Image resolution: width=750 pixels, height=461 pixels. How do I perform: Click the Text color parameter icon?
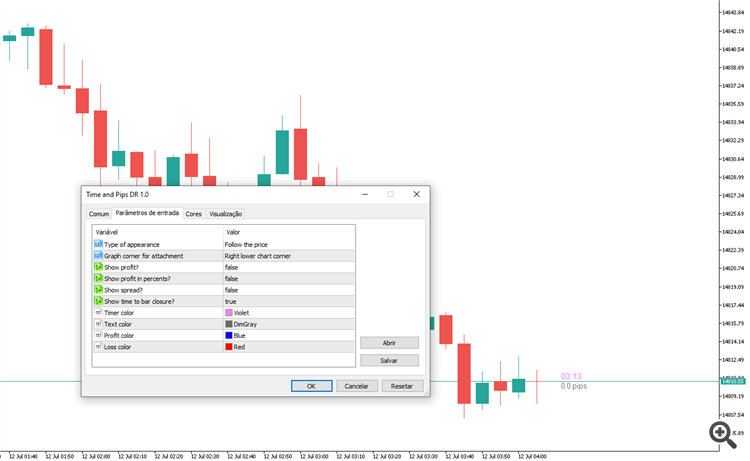tap(98, 324)
